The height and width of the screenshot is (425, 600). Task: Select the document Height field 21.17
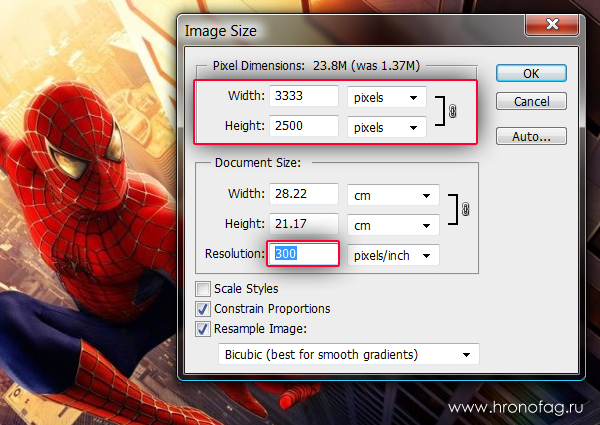tap(303, 225)
